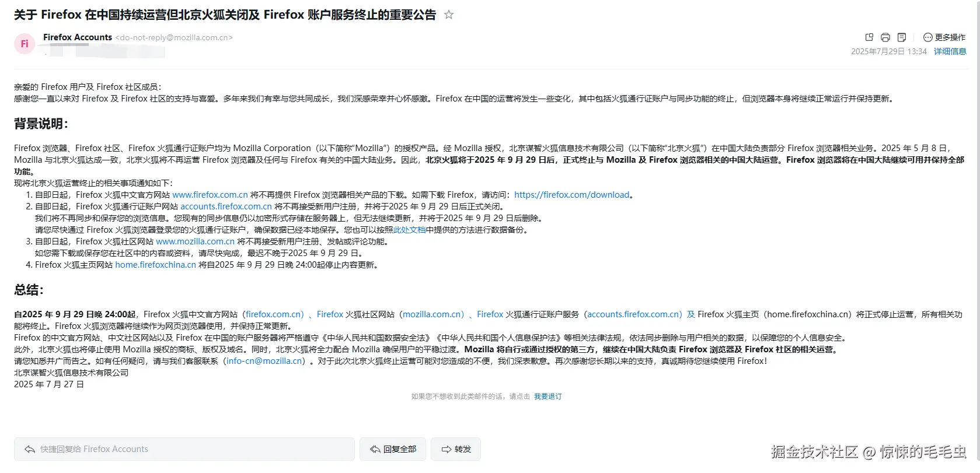
Task: Click the Firefox Accounts sender name
Action: coord(78,37)
